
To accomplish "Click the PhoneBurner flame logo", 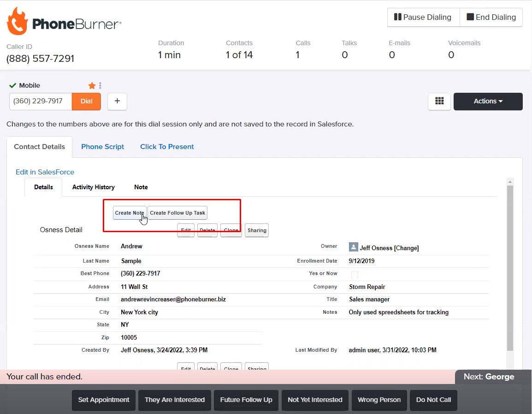I will (x=18, y=21).
